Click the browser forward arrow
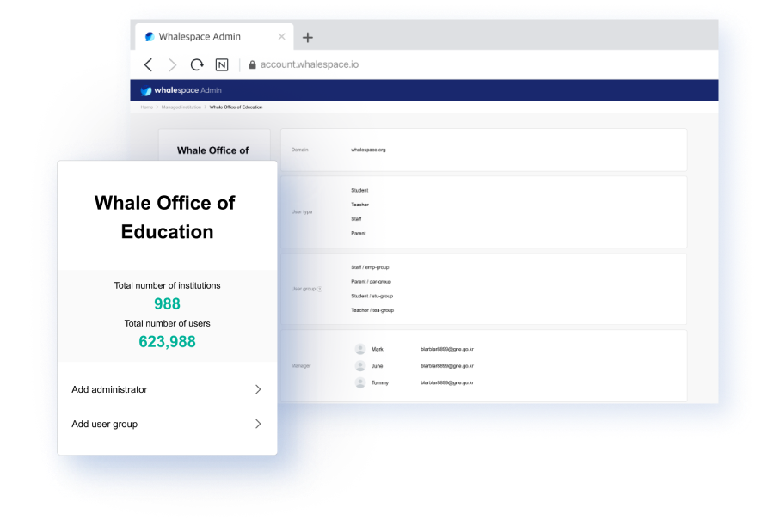The image size is (774, 532). 173,64
